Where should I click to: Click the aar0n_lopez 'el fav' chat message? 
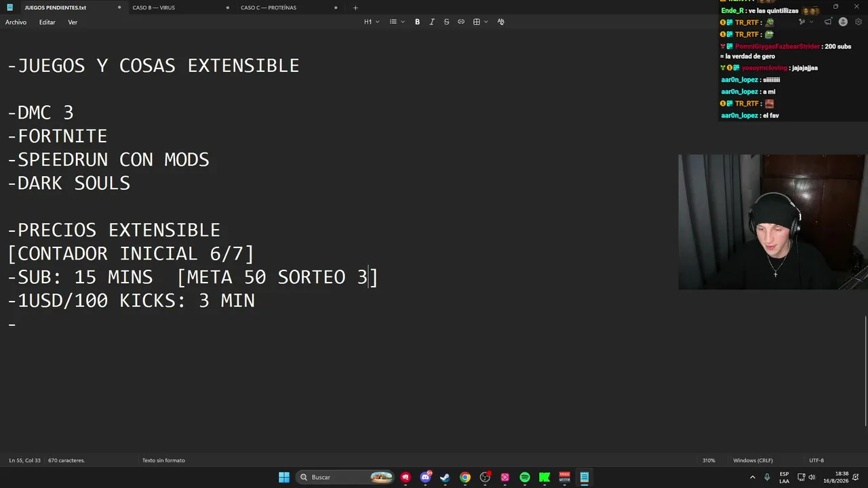point(750,116)
